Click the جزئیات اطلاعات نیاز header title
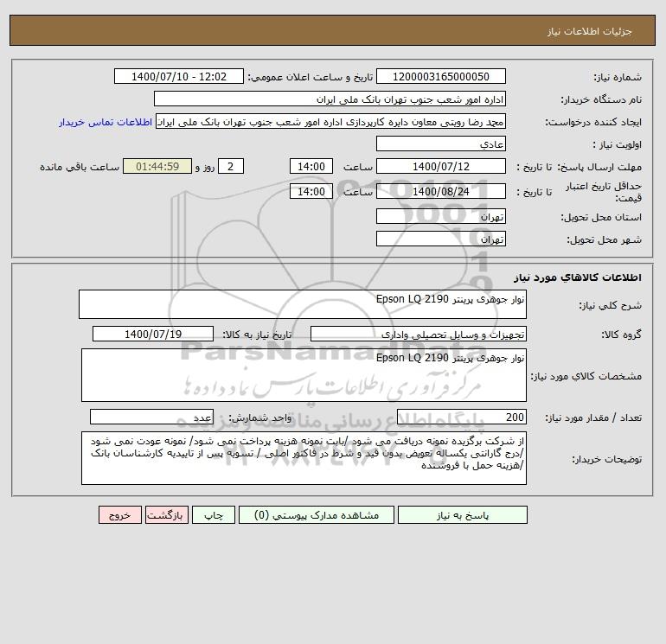666x644 pixels. point(590,31)
